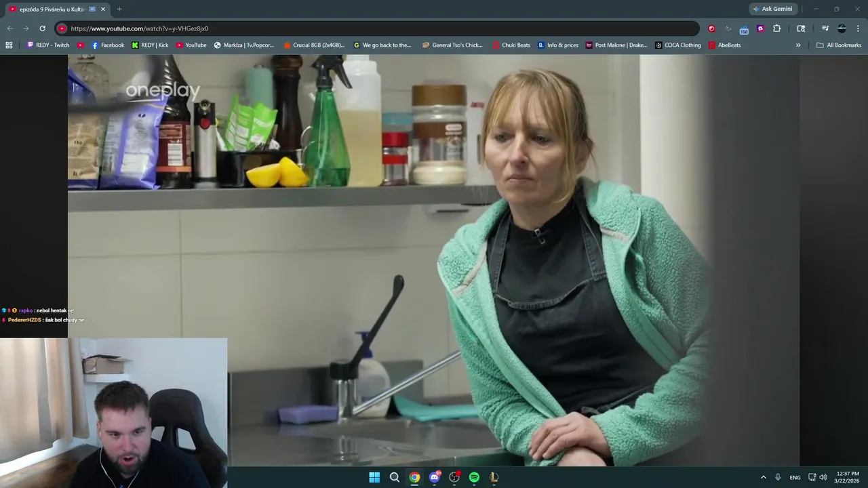Expand hidden bookmarks chevron
868x488 pixels.
(x=798, y=45)
